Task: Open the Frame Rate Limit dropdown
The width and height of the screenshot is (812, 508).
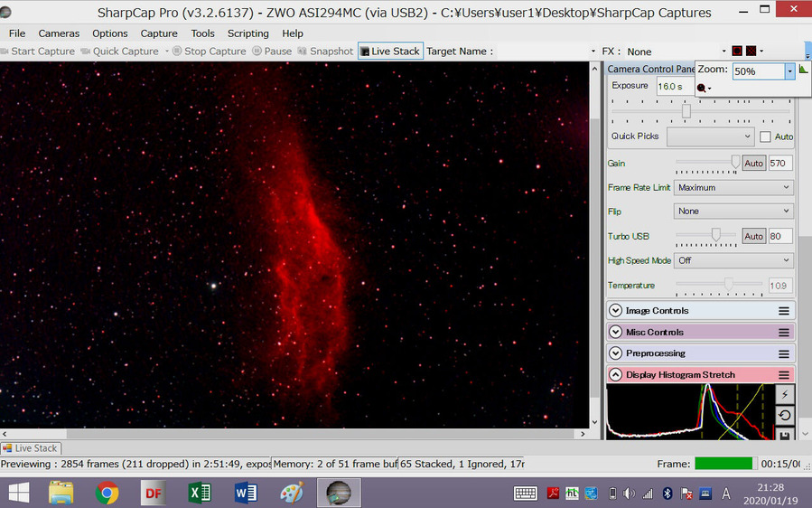Action: tap(733, 188)
